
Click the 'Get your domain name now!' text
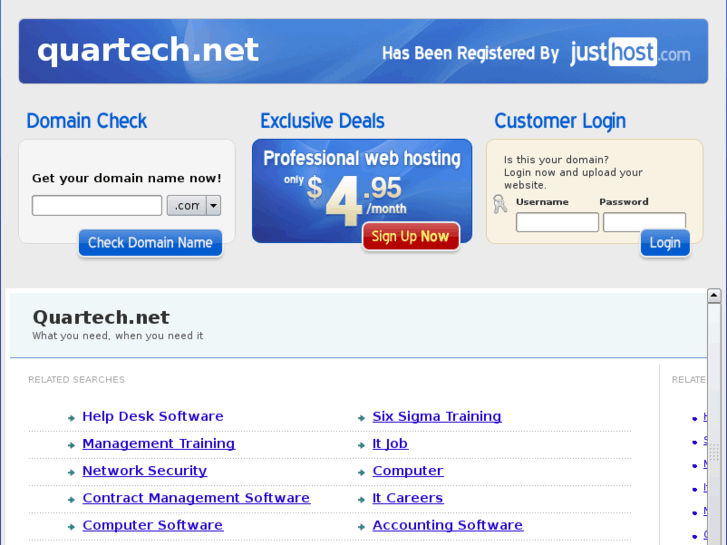pos(127,178)
